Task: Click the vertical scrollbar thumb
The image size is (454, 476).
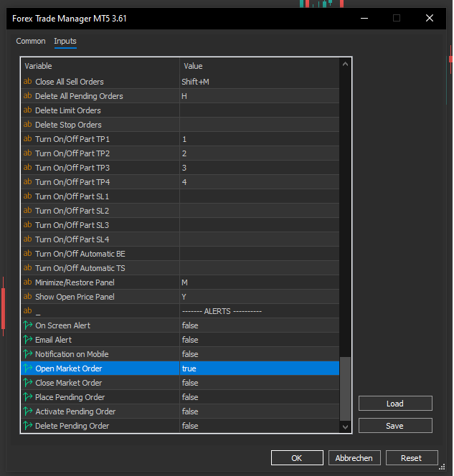Action: pyautogui.click(x=345, y=389)
